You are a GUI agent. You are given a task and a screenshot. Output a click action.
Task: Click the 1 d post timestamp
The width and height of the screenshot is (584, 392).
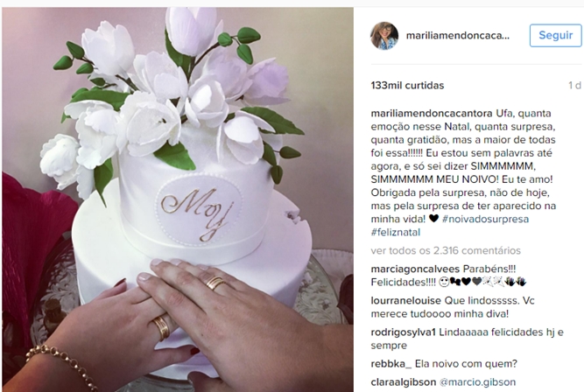point(574,86)
